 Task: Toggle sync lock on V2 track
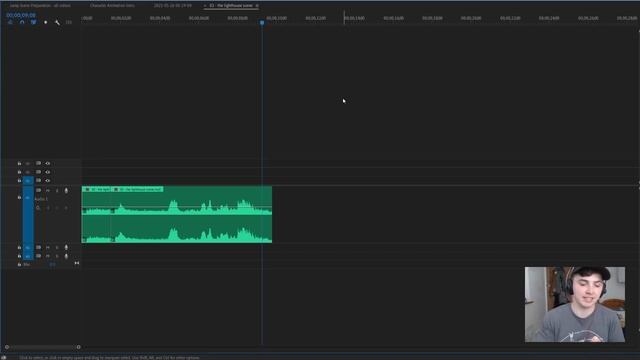pyautogui.click(x=38, y=172)
